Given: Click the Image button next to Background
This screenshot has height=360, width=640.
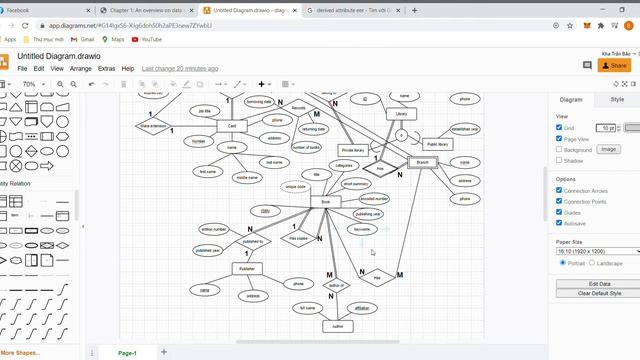Looking at the screenshot, I should [608, 149].
